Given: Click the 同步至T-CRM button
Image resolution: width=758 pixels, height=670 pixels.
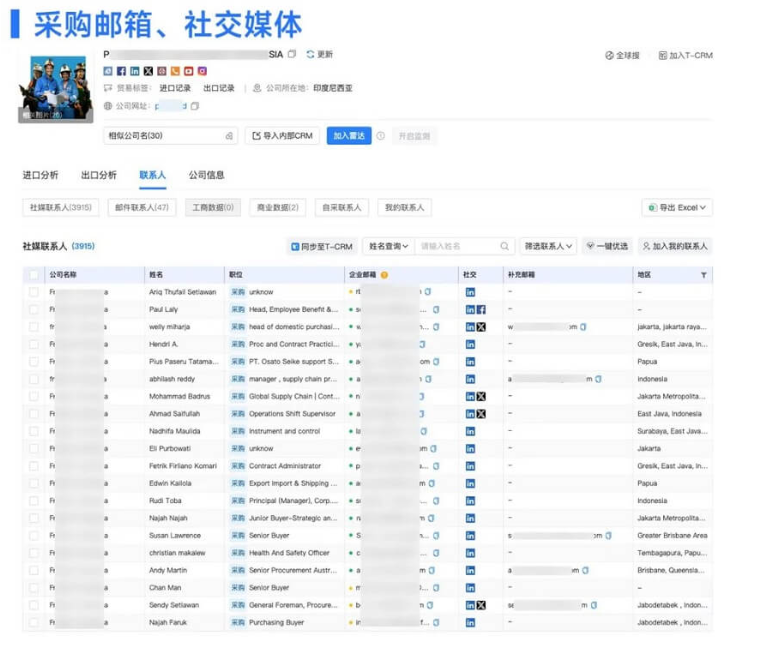Looking at the screenshot, I should pyautogui.click(x=322, y=246).
